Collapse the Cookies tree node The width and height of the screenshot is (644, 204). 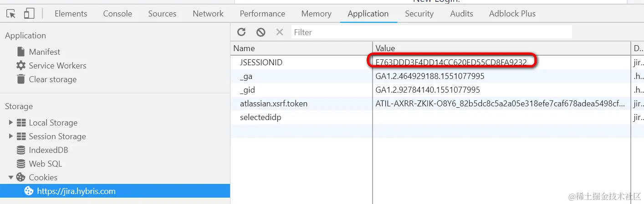point(11,177)
